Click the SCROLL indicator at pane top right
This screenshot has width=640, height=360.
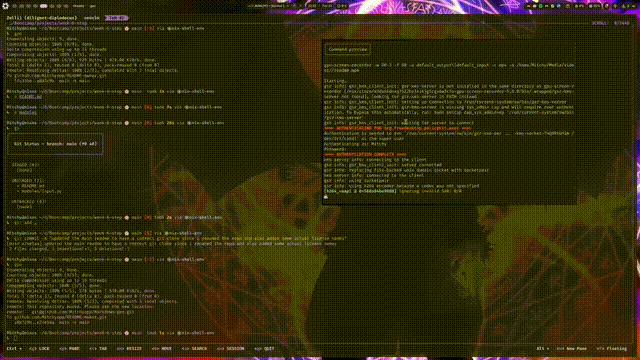click(x=611, y=23)
